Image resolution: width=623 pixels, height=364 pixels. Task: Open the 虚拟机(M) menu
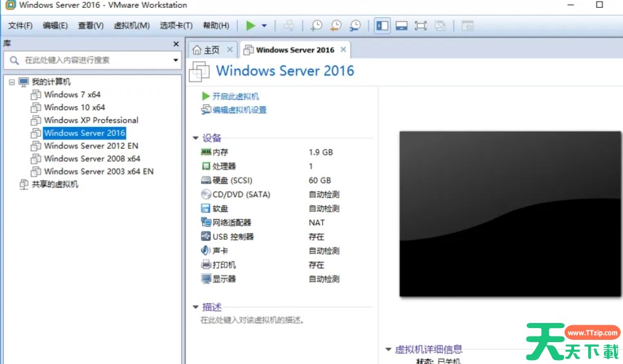click(x=132, y=25)
